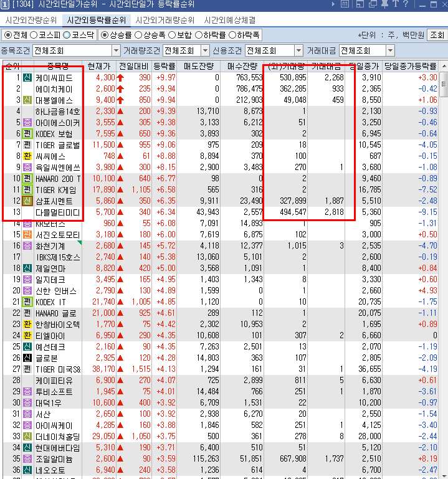Click the 신 badge beside 더네이쳐홀딩
The width and height of the screenshot is (448, 479).
coord(27,436)
